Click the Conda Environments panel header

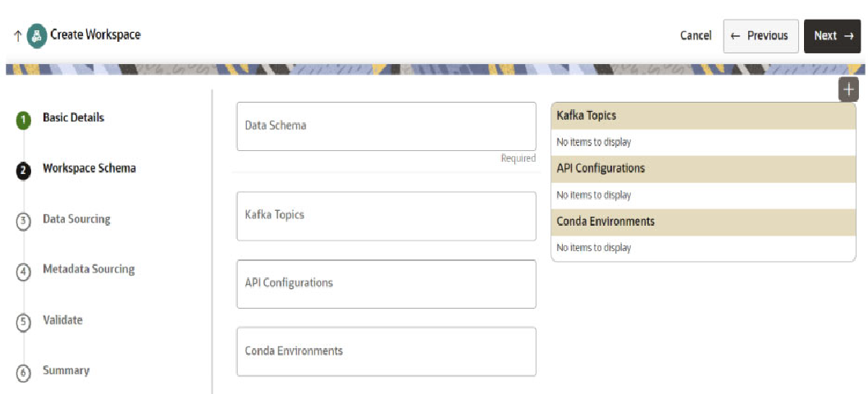[704, 222]
